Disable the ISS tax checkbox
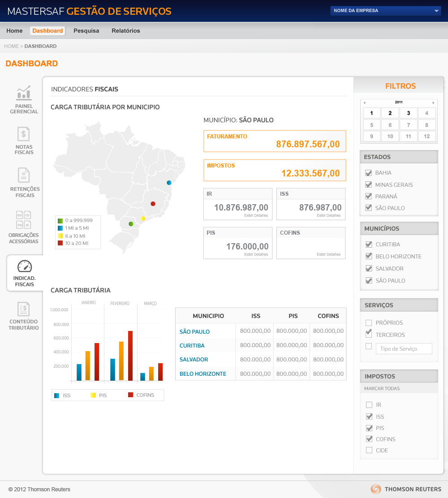448x498 pixels. (x=369, y=416)
